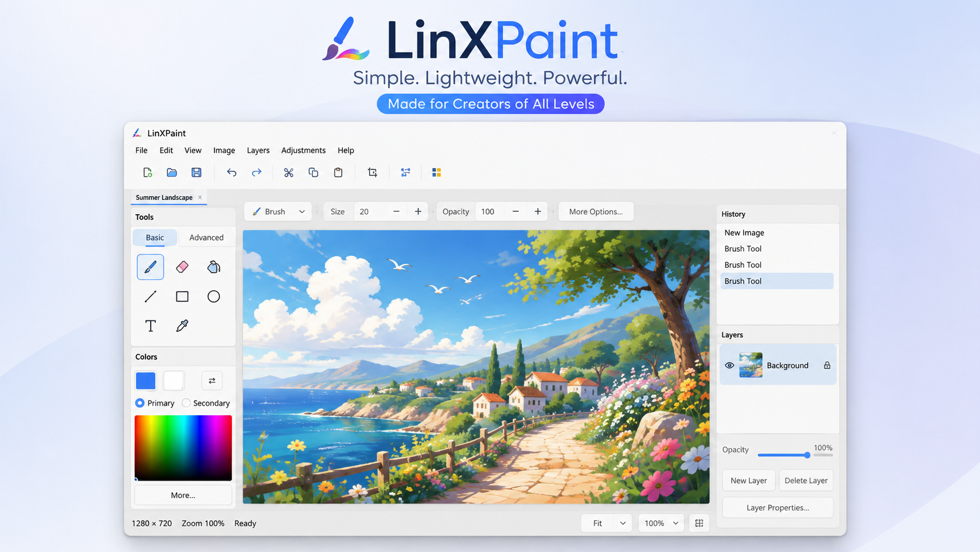This screenshot has height=552, width=980.
Task: Toggle the grid view icon in status bar
Action: (x=699, y=523)
